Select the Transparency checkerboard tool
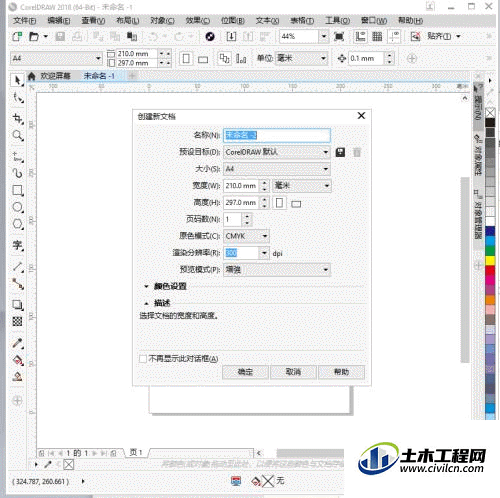Viewport: 500px width, 498px height. pyautogui.click(x=17, y=322)
